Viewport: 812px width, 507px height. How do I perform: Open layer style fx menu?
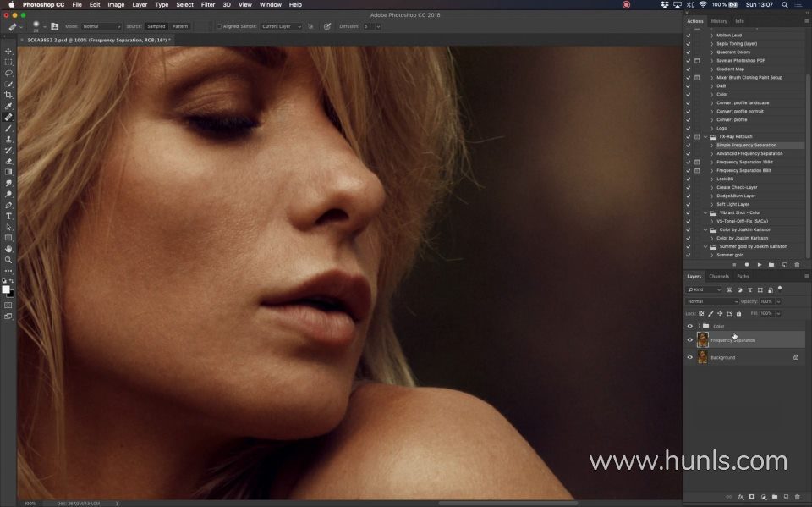click(x=741, y=497)
